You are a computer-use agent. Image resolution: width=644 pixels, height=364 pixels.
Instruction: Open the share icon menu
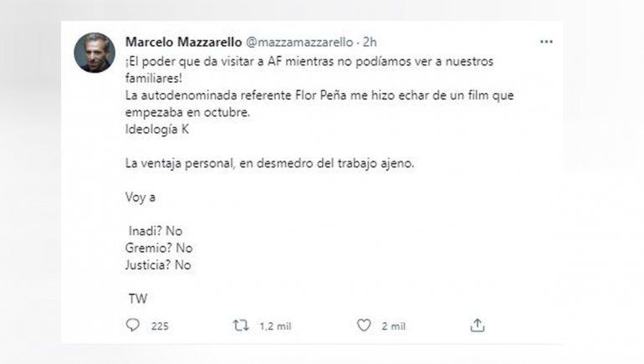pos(478,326)
